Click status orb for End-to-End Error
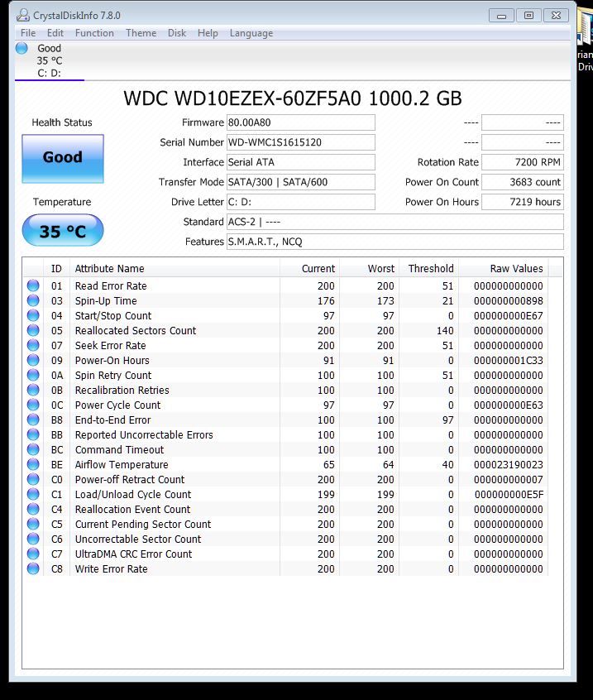The width and height of the screenshot is (593, 700). coord(33,420)
